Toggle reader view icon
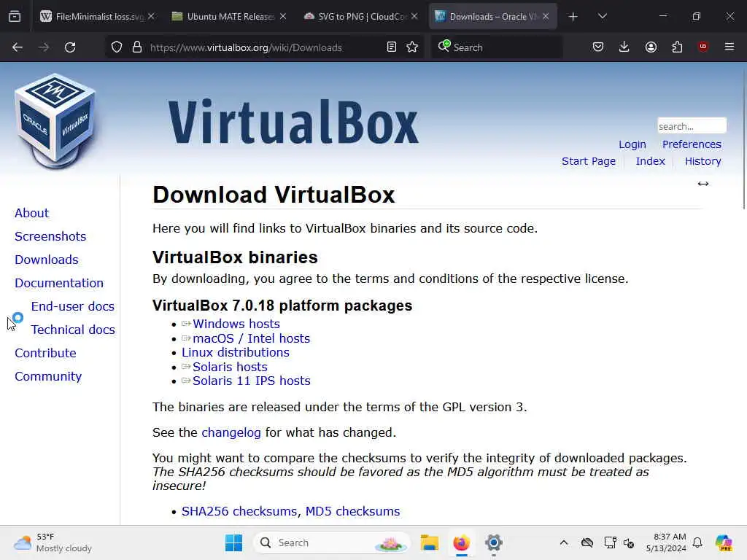This screenshot has height=560, width=747. (x=392, y=47)
